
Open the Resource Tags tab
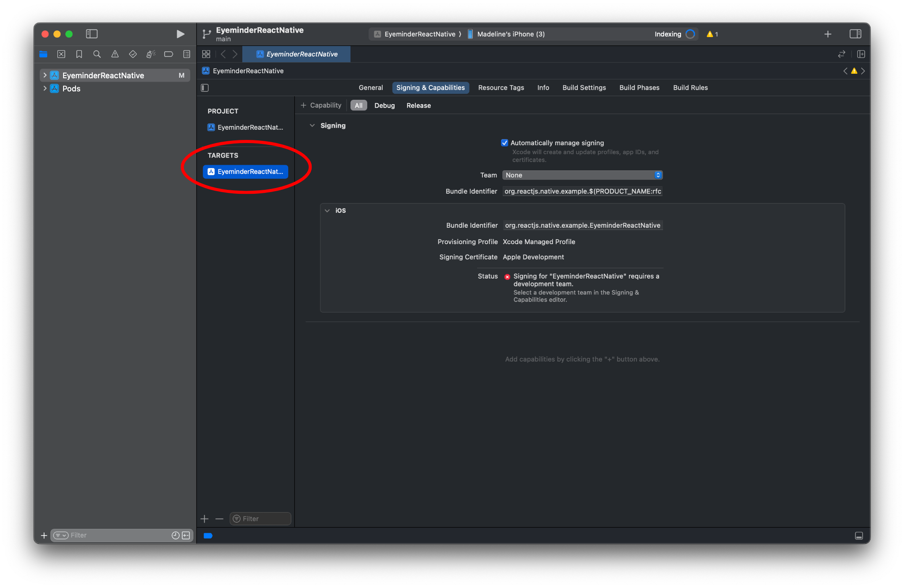501,88
